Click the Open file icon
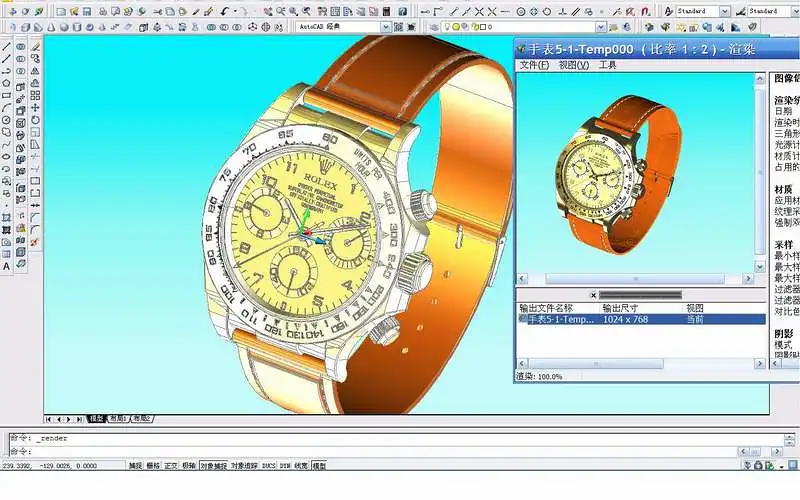This screenshot has height=500, width=800. (x=74, y=11)
